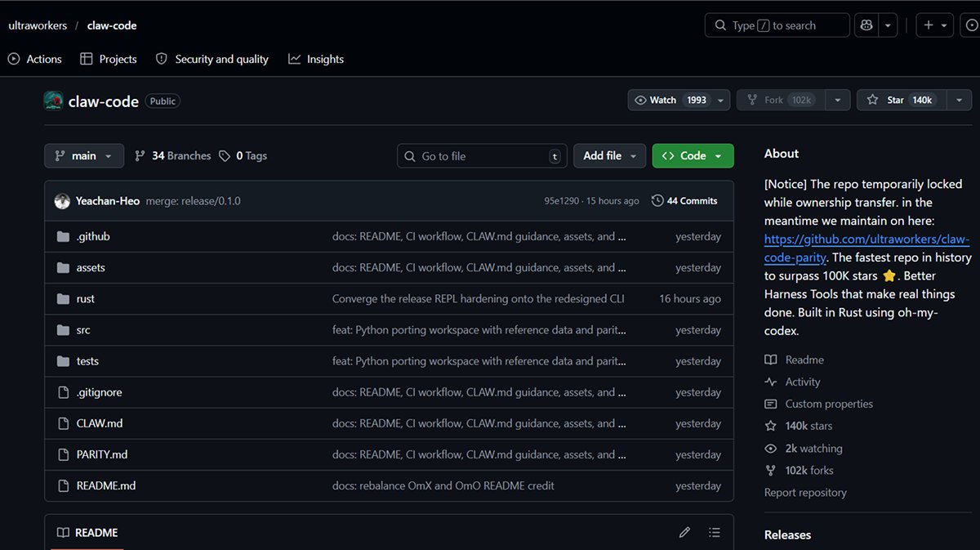Click the rust folder icon
This screenshot has height=550, width=980.
coord(63,299)
